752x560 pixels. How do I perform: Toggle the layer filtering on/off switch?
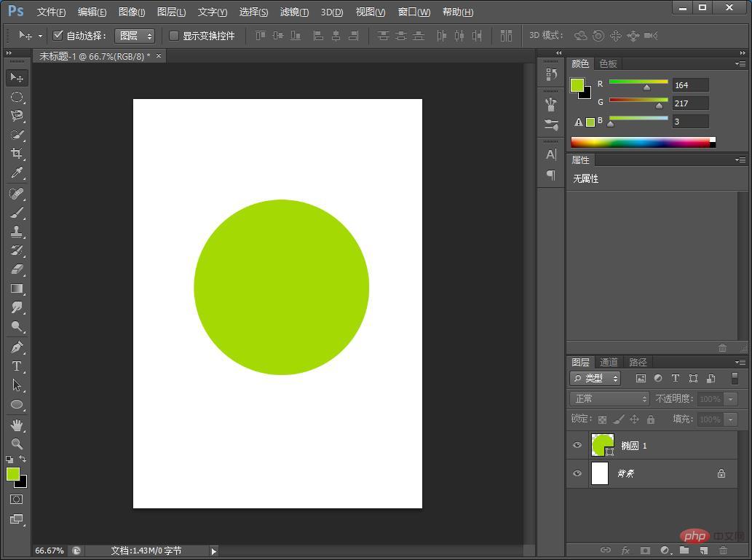click(x=735, y=378)
